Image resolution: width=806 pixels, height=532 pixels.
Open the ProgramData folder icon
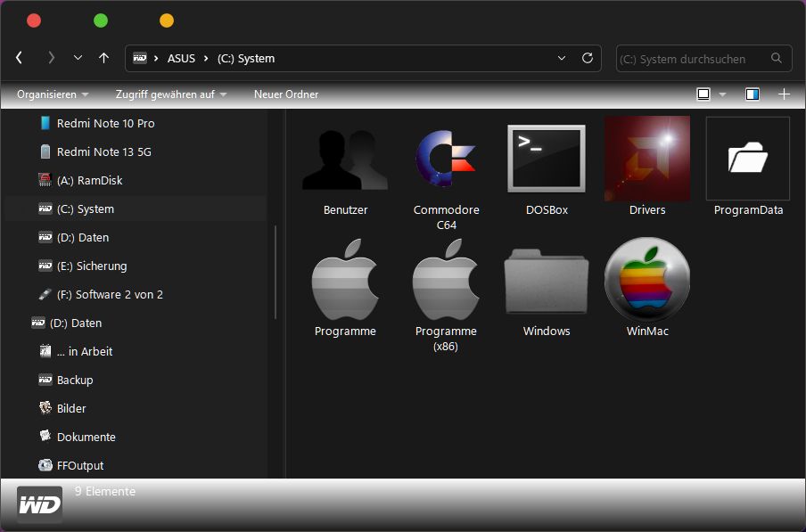(748, 158)
